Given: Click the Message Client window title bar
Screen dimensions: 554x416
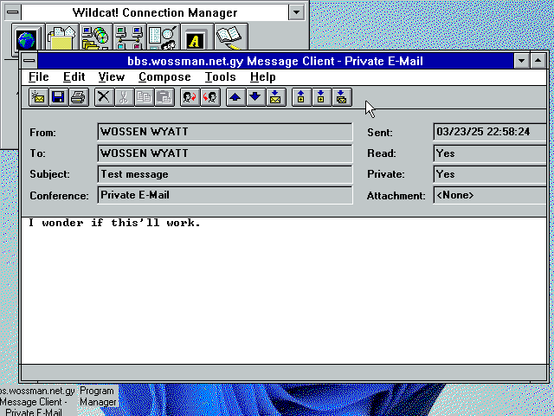Looking at the screenshot, I should [275, 61].
